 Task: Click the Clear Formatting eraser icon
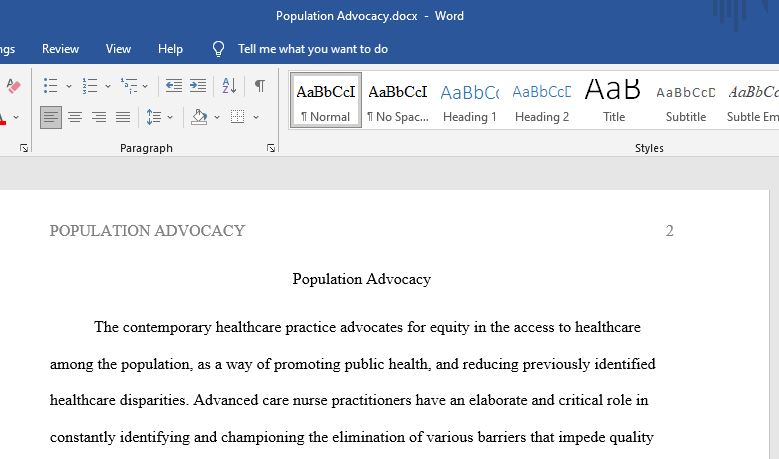click(13, 85)
